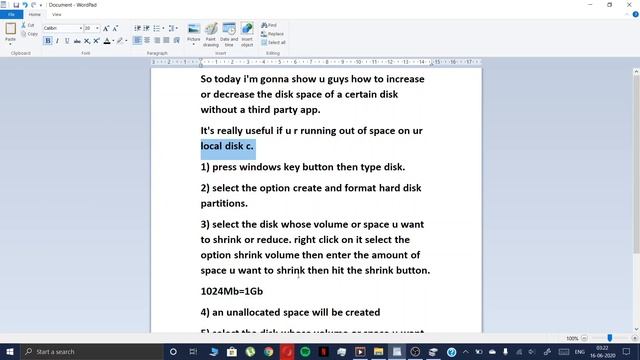Open the font size dropdown
The height and width of the screenshot is (360, 640).
click(97, 28)
